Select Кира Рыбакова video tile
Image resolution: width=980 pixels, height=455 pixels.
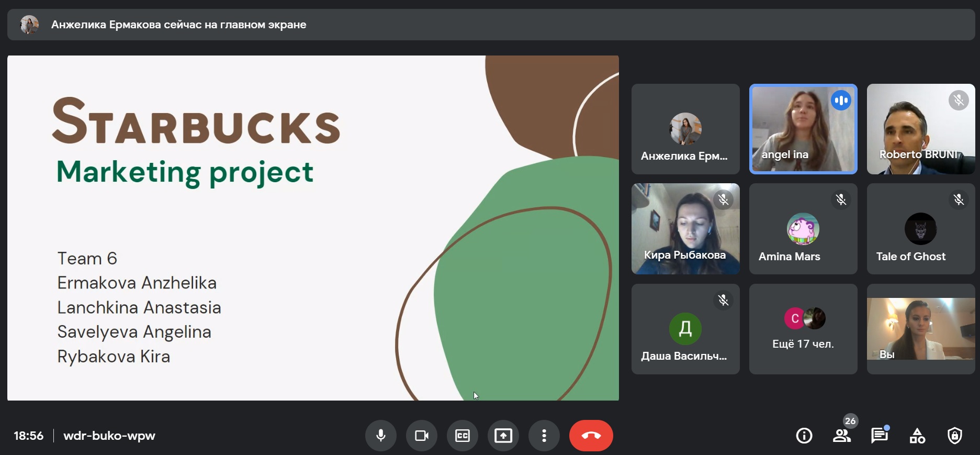[685, 229]
